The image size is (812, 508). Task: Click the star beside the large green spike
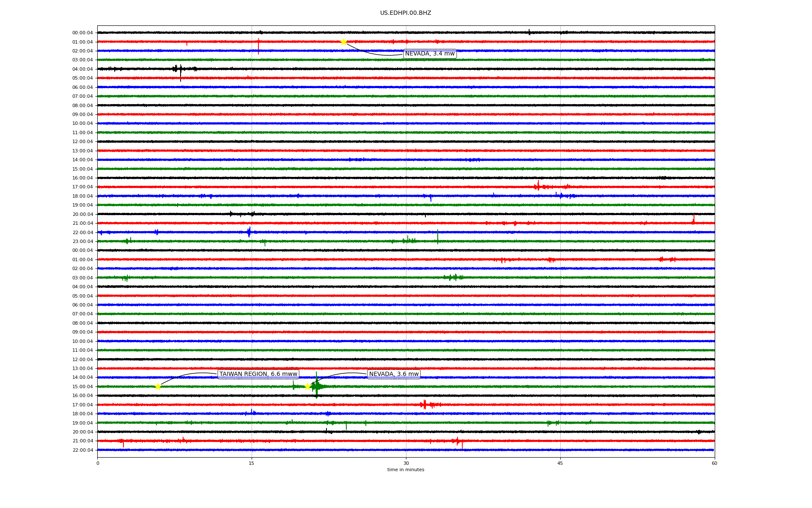pyautogui.click(x=307, y=387)
